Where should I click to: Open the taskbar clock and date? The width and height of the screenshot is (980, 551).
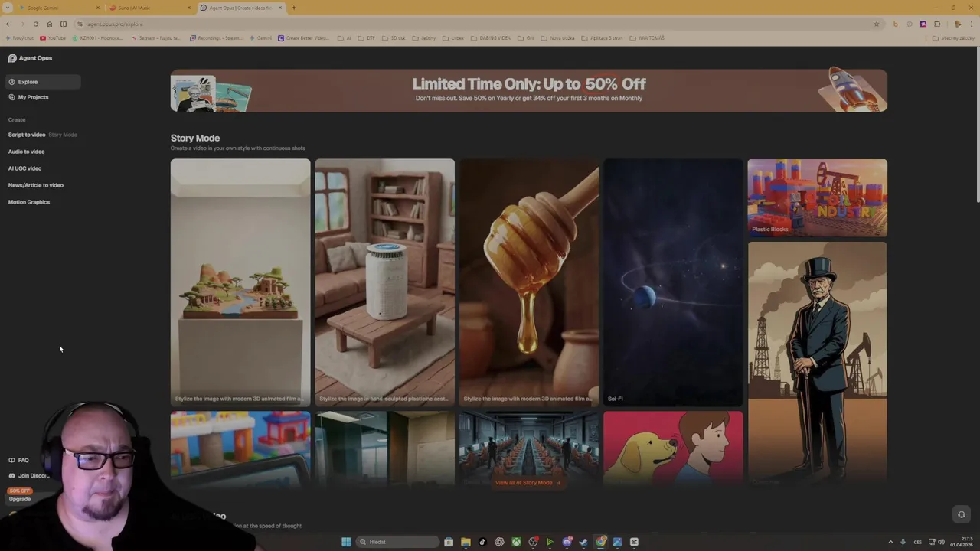point(962,542)
